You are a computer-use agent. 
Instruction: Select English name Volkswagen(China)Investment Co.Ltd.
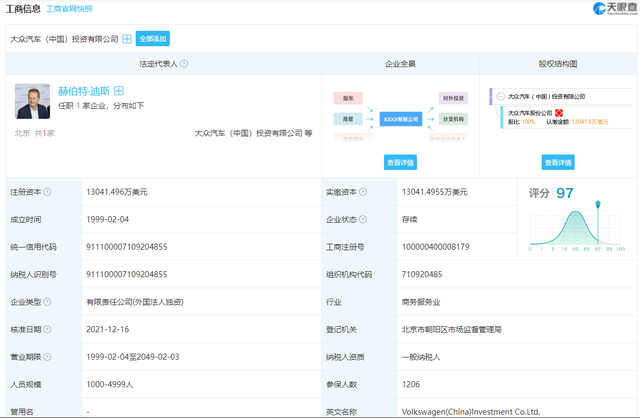(471, 411)
